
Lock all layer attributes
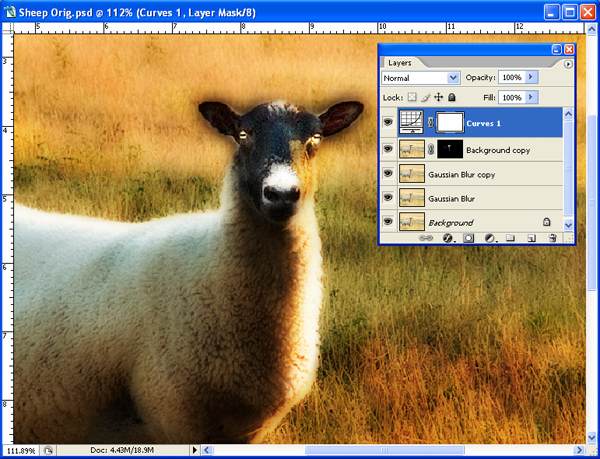[452, 98]
